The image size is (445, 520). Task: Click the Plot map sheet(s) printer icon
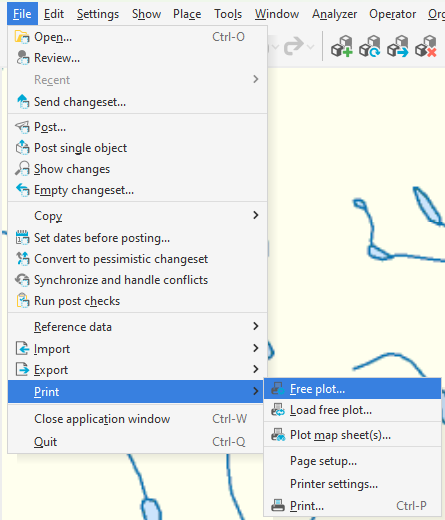(x=278, y=435)
